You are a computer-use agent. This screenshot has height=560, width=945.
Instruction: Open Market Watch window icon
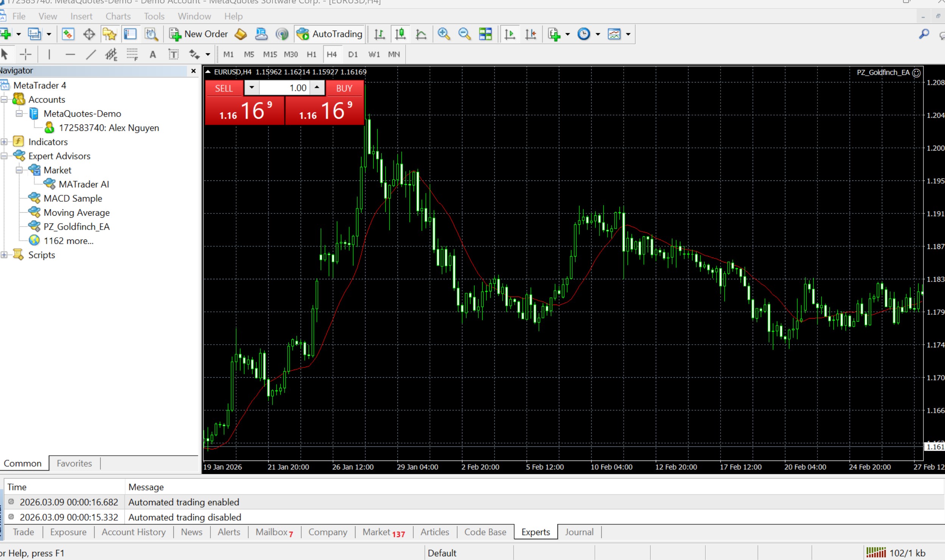click(x=68, y=34)
